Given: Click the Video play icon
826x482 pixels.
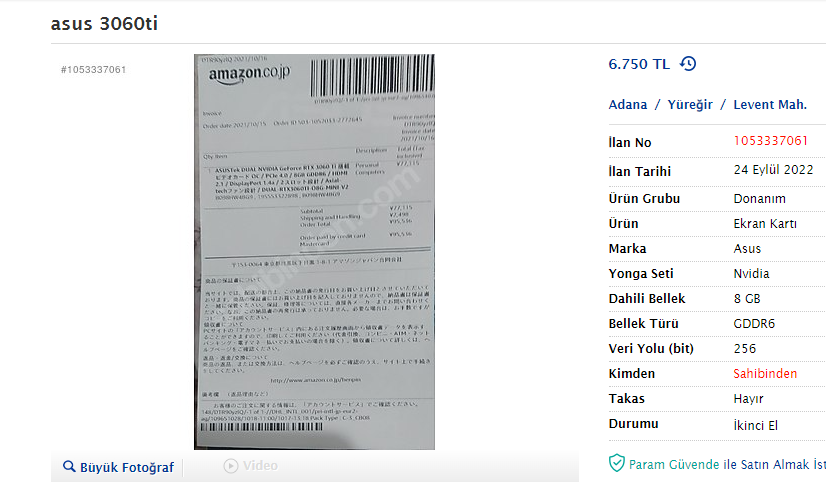Looking at the screenshot, I should (x=230, y=466).
